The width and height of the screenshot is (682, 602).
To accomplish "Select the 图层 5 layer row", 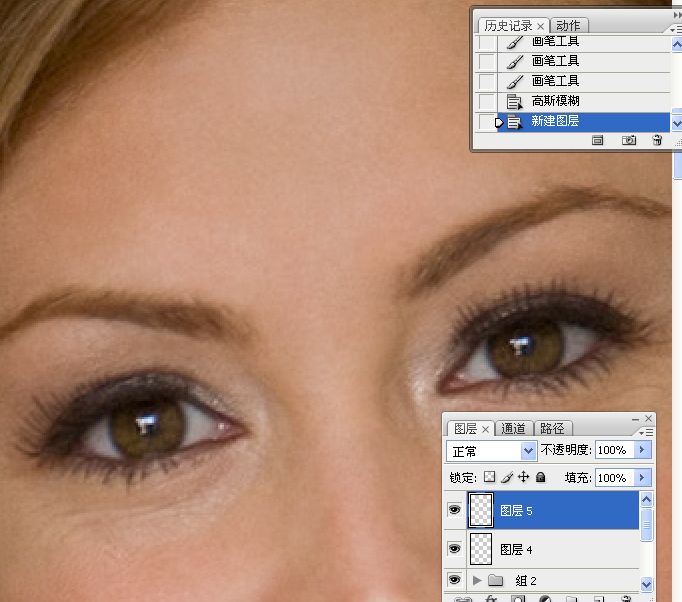I will pos(553,510).
